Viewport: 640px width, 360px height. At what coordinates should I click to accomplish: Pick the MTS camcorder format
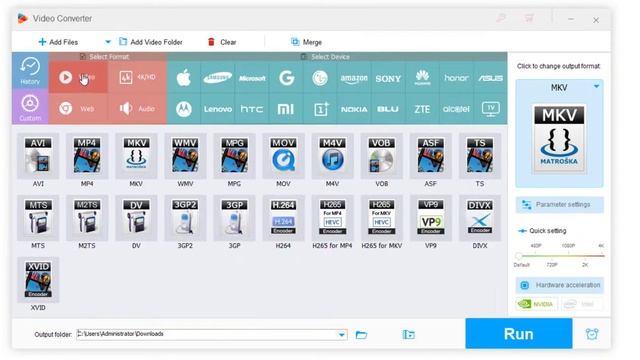pyautogui.click(x=38, y=218)
